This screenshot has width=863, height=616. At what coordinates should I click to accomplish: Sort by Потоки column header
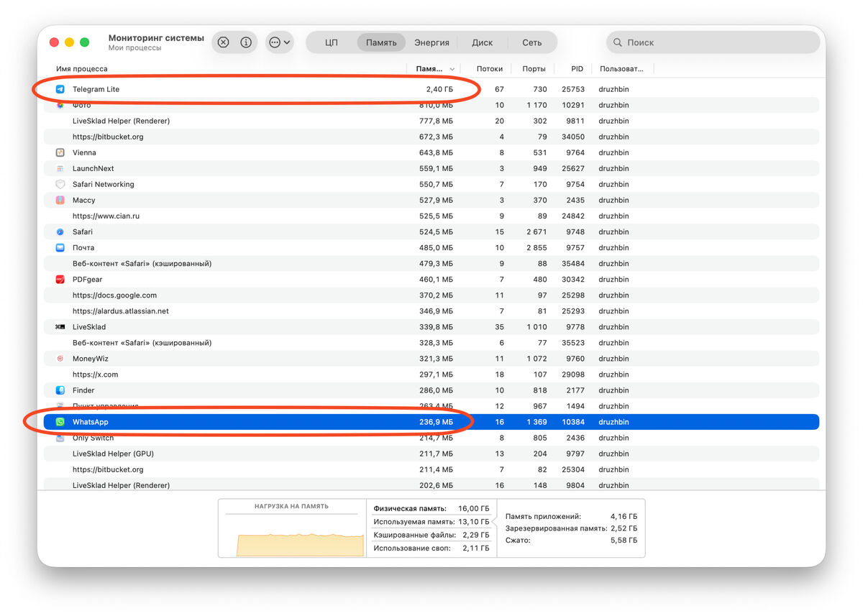(x=490, y=69)
